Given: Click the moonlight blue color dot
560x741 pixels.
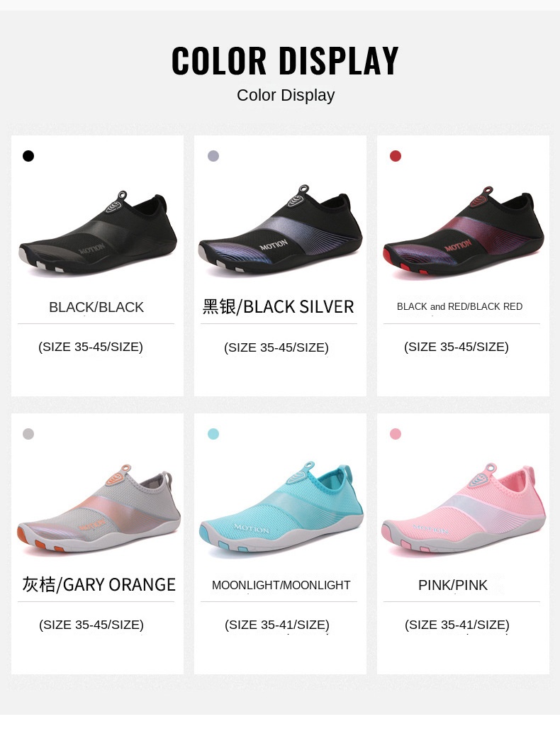Looking at the screenshot, I should 213,434.
